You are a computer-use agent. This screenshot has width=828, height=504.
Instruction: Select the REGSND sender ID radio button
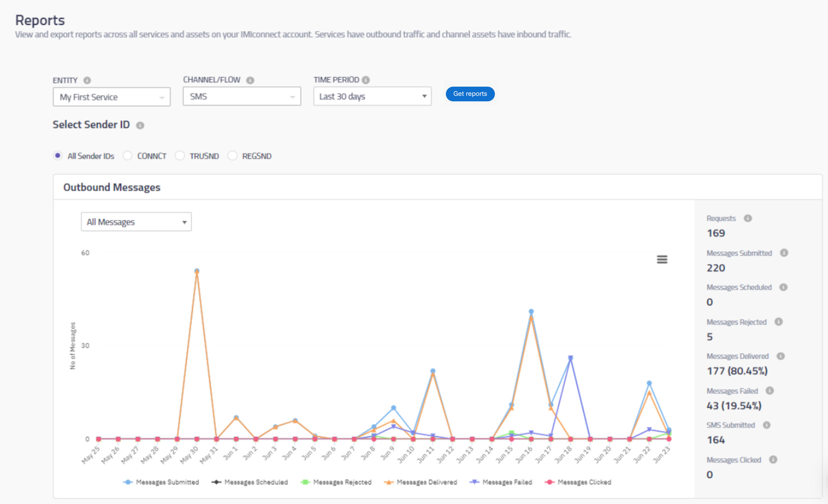pyautogui.click(x=233, y=156)
